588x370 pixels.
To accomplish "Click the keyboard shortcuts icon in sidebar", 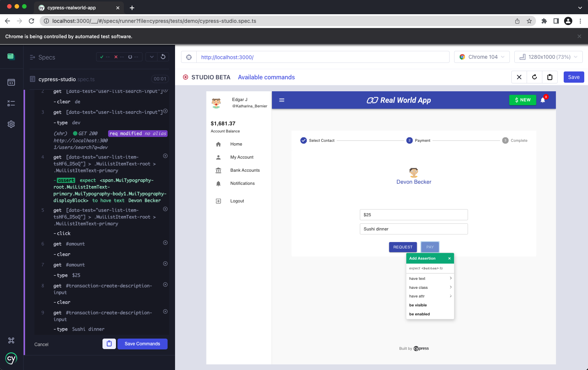I will pyautogui.click(x=11, y=340).
